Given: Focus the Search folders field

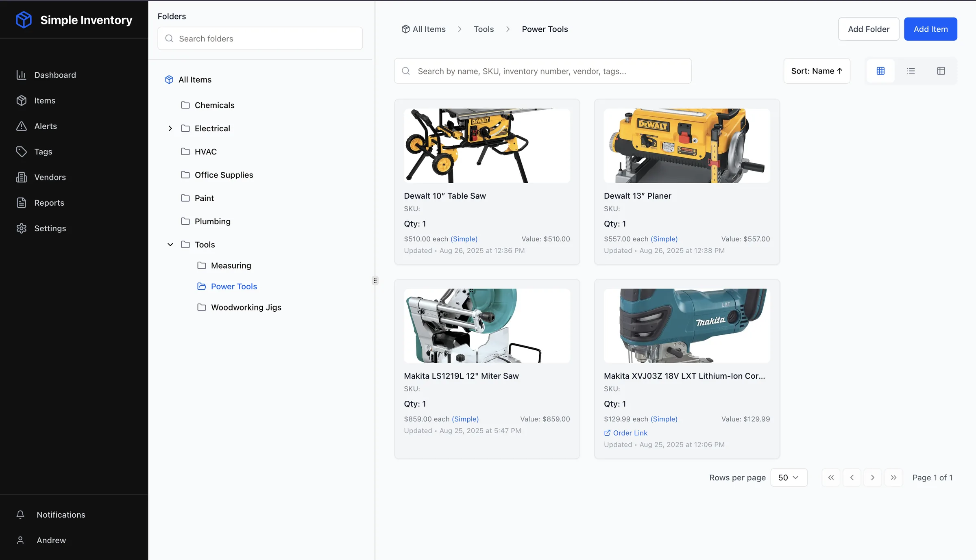Looking at the screenshot, I should 260,39.
